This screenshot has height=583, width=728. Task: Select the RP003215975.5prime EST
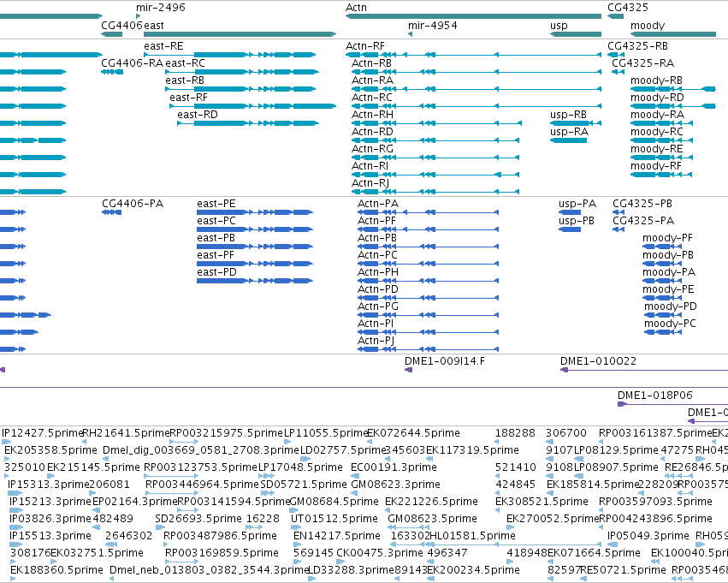click(x=185, y=441)
